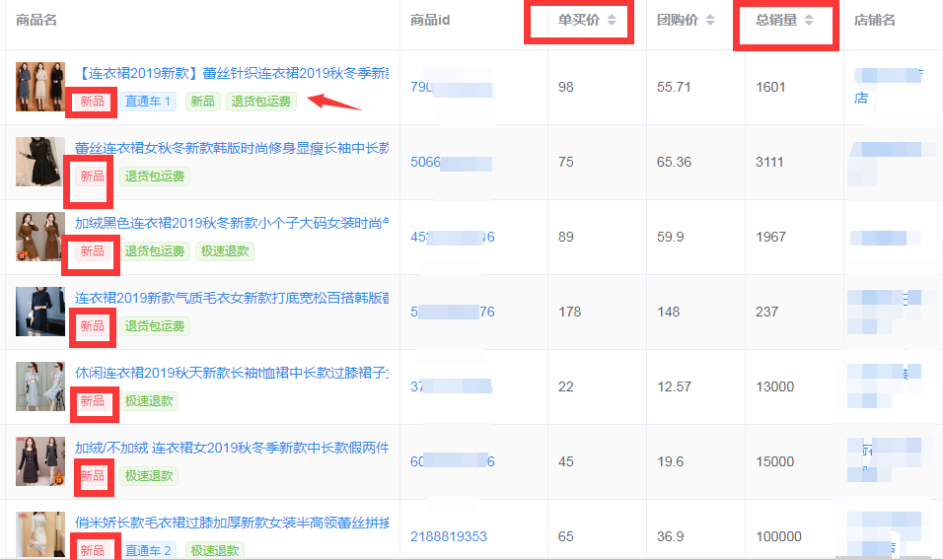Click the 商品名 column header
This screenshot has width=943, height=560.
coord(36,20)
